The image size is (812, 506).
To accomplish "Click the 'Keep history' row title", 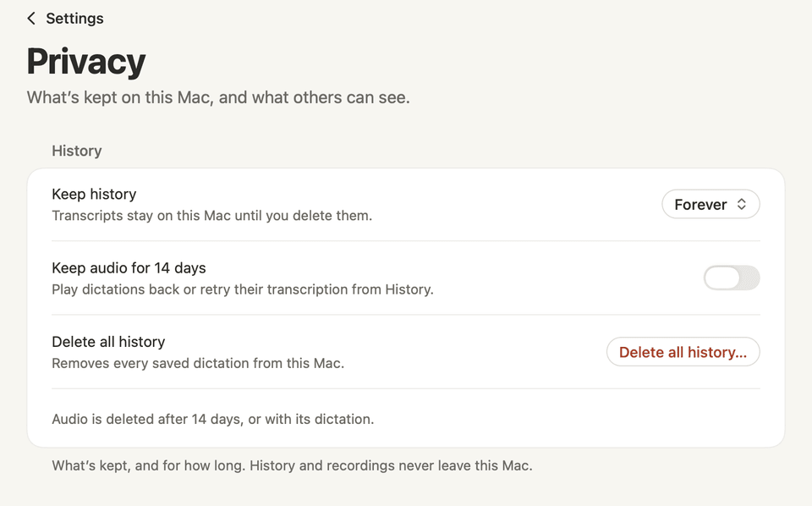I will click(x=94, y=195).
